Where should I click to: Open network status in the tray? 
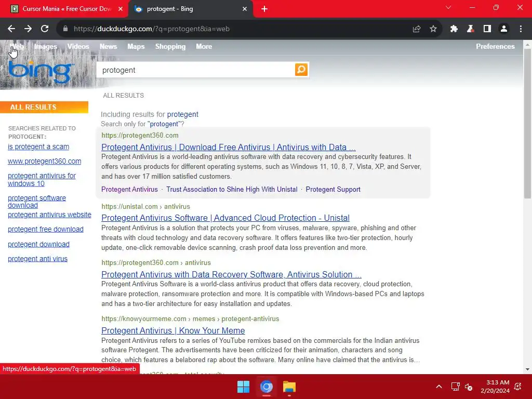(x=455, y=387)
